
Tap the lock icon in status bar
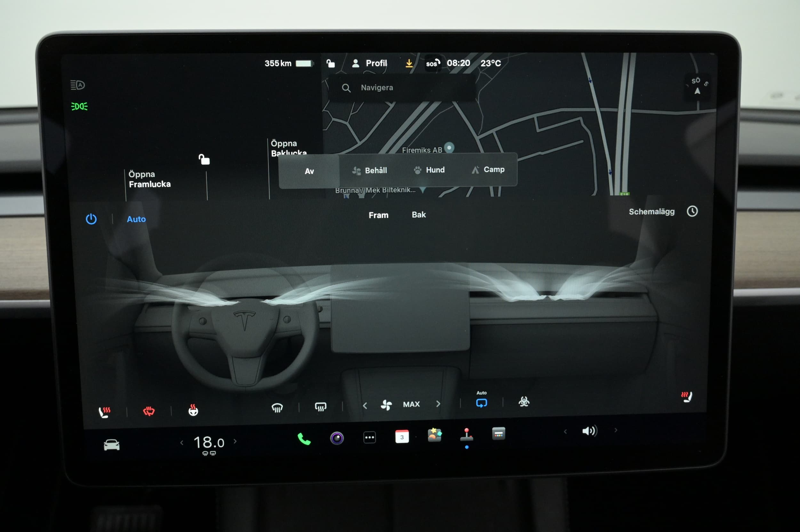tap(331, 63)
